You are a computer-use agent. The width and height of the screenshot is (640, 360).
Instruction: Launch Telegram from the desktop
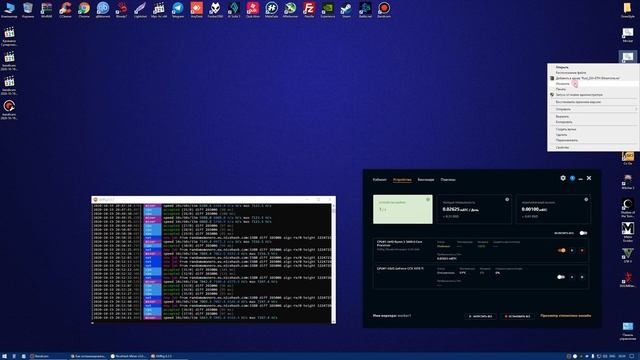[x=178, y=9]
